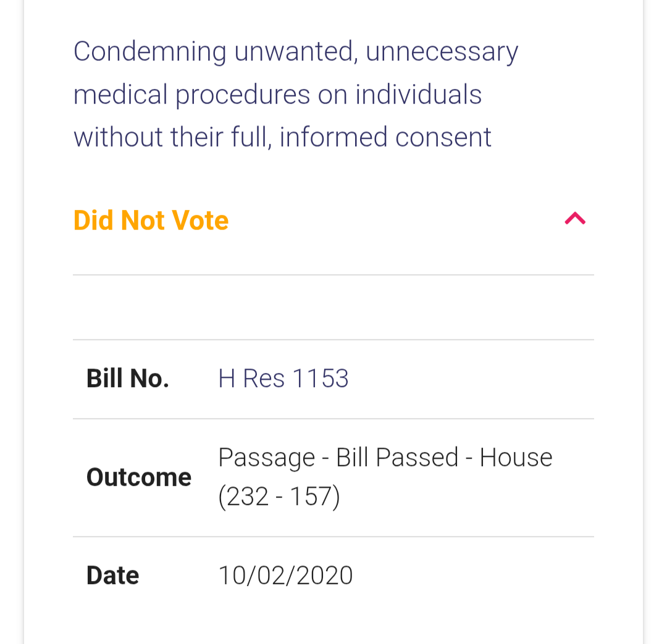The image size is (667, 644).
Task: Open the 'Condemning unwanted, unnecessary' bill title
Action: click(x=295, y=52)
